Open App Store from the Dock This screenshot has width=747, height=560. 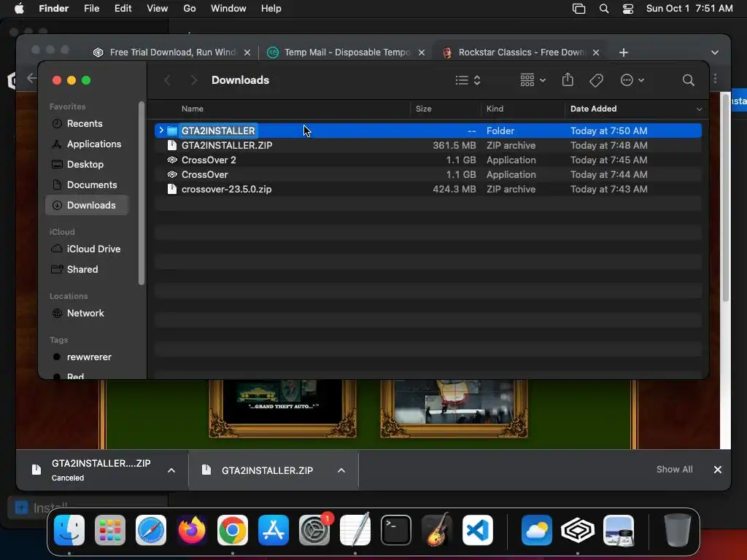pos(274,530)
